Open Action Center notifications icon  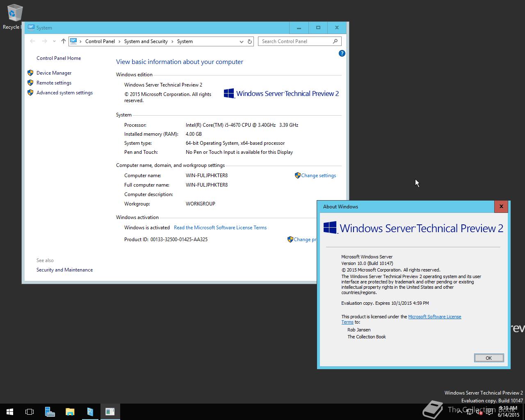click(x=489, y=412)
